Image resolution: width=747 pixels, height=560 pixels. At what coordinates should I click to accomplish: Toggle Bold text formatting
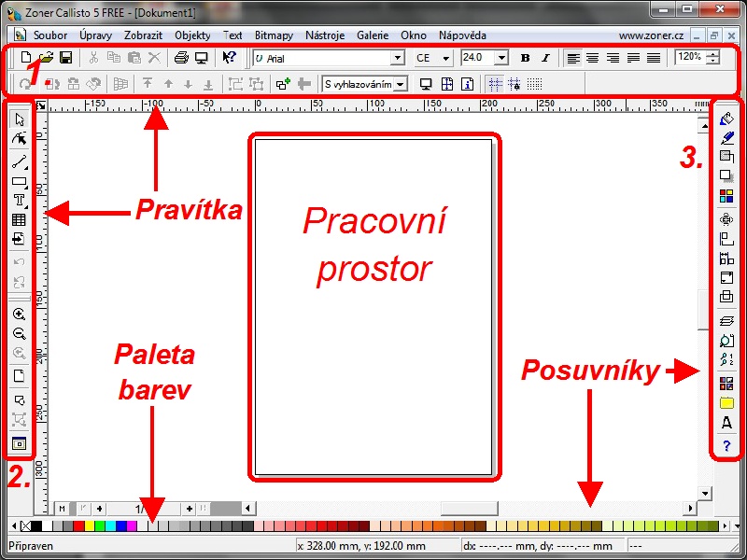coord(526,58)
